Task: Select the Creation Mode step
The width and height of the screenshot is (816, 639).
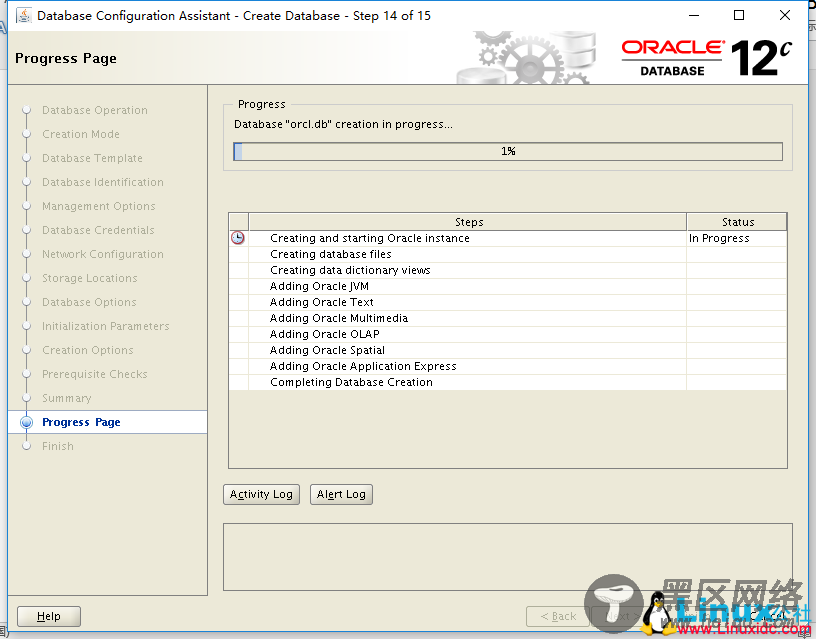Action: pyautogui.click(x=81, y=134)
